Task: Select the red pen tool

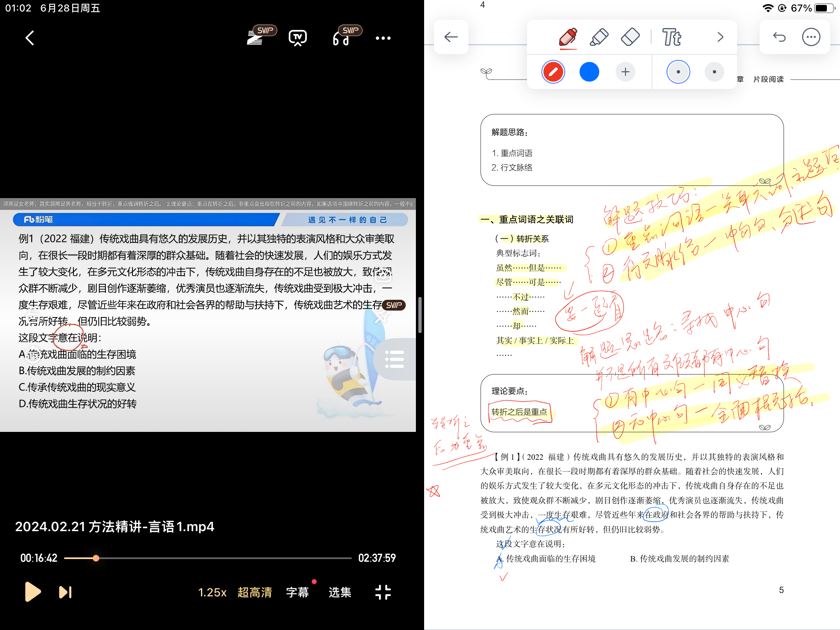Action: point(568,37)
